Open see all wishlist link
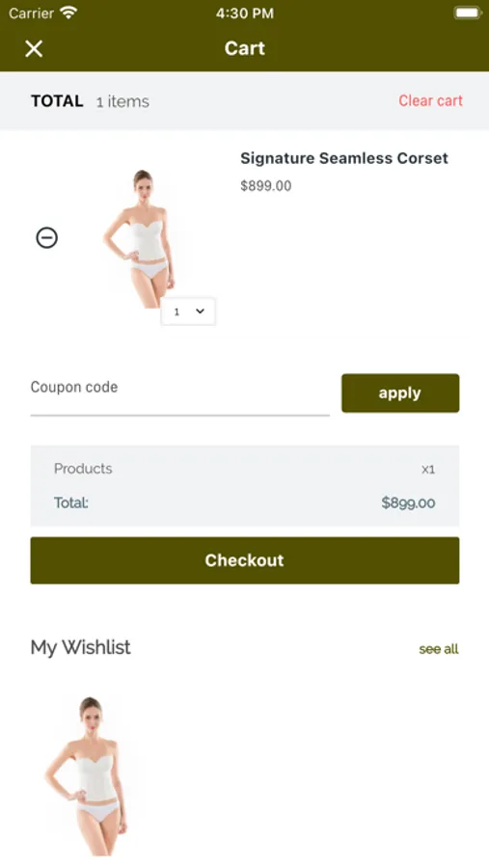489x868 pixels. tap(439, 649)
